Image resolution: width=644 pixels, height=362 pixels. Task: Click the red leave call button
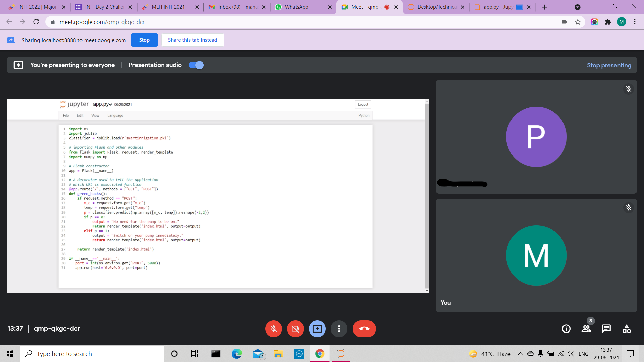tap(364, 329)
